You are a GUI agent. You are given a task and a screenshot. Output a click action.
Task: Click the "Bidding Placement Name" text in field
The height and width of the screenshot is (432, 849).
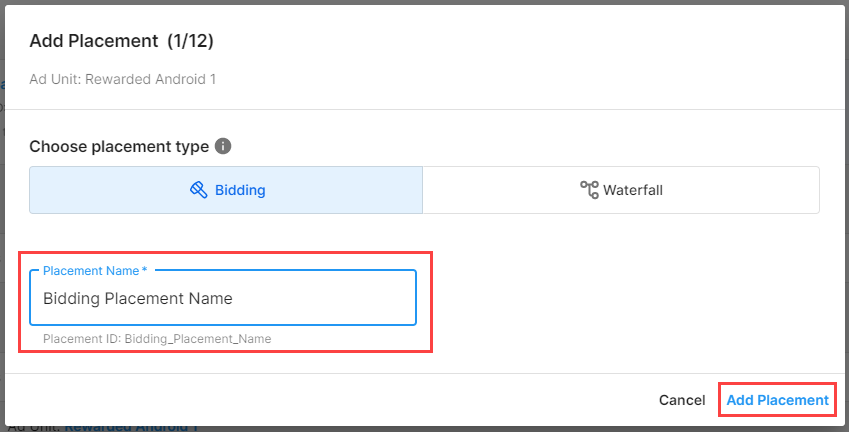pos(137,298)
